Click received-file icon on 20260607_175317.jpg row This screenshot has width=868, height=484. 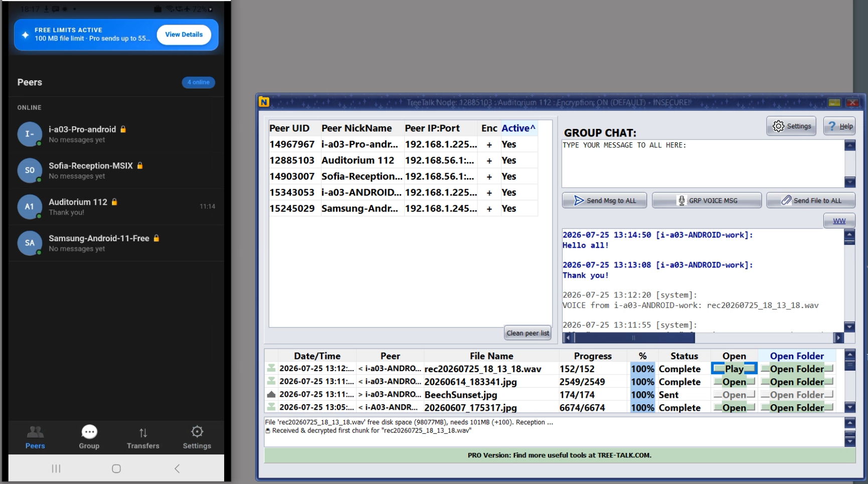pyautogui.click(x=271, y=407)
